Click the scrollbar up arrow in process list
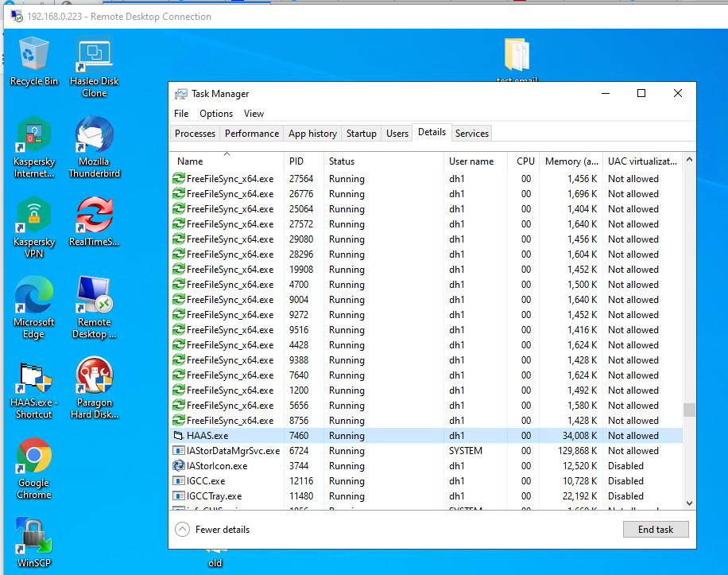Viewport: 728px width, 575px height. click(690, 160)
